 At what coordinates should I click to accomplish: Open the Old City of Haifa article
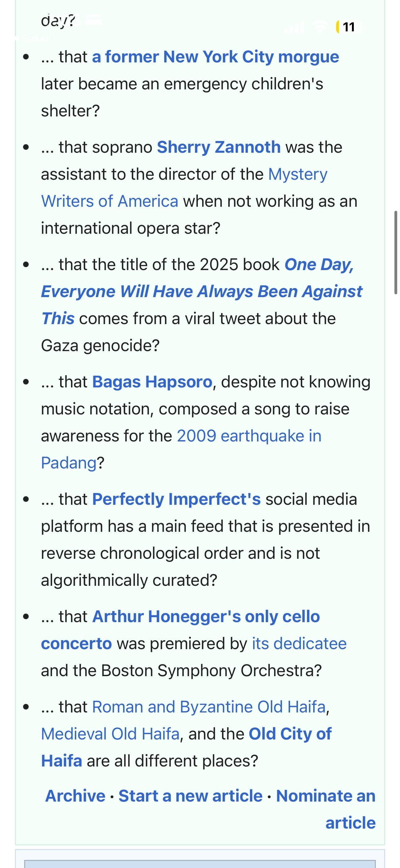pos(186,747)
